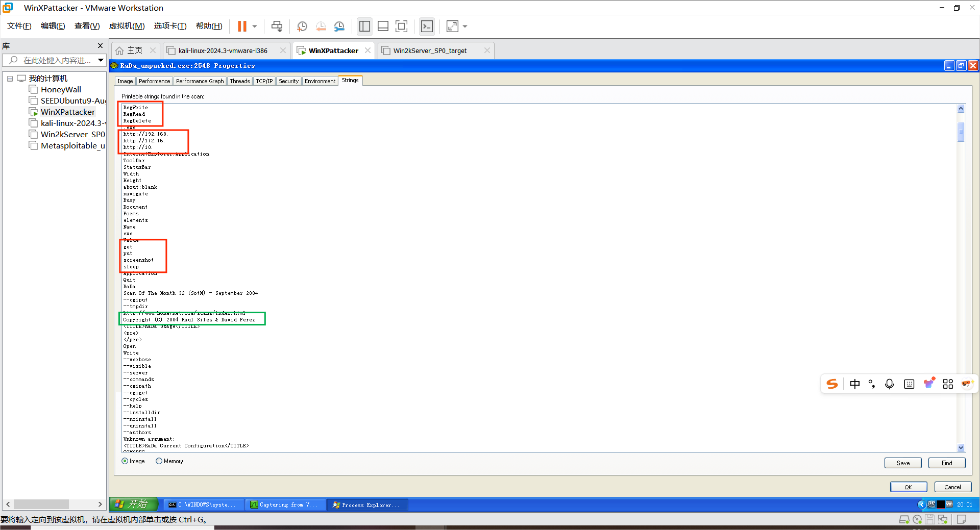Click the floppy device status icon
980x530 pixels.
tap(930, 520)
